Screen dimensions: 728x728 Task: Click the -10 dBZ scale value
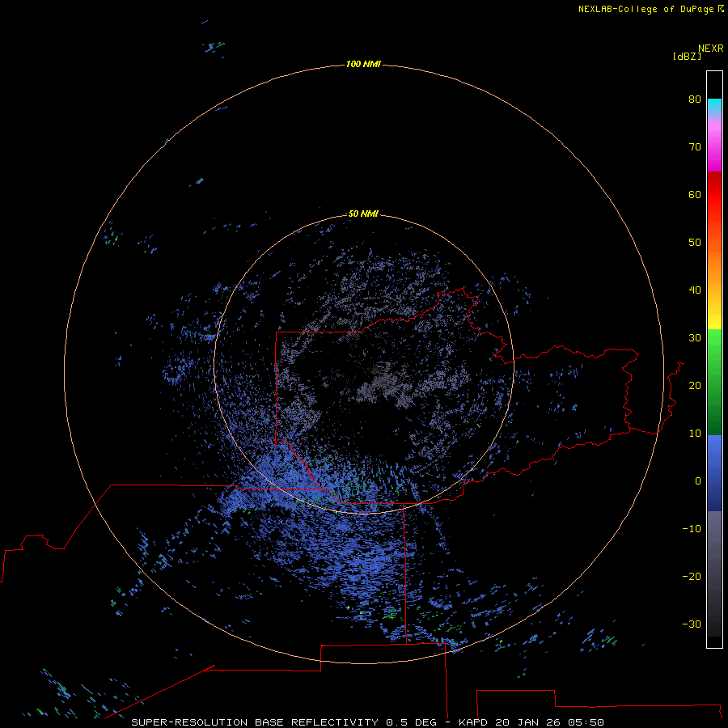click(692, 528)
